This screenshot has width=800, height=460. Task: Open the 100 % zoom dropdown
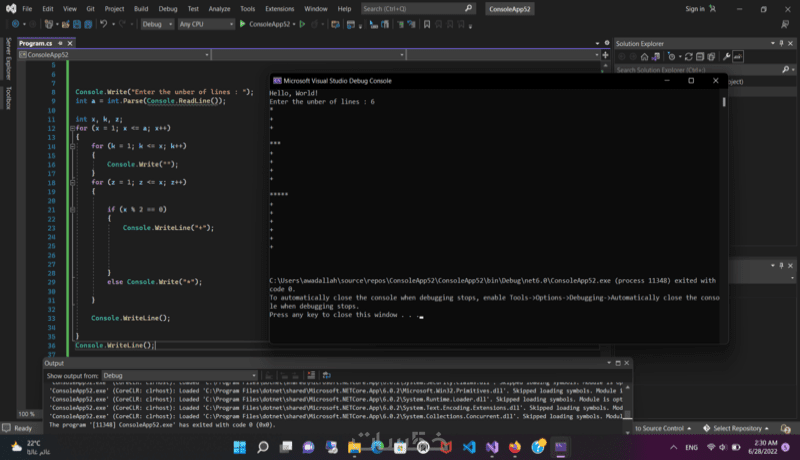coord(28,414)
